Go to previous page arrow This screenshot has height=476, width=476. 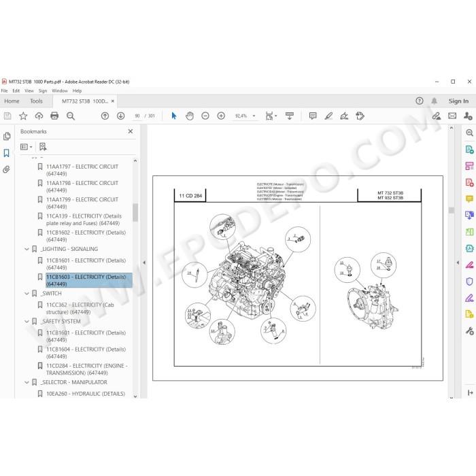pos(105,116)
